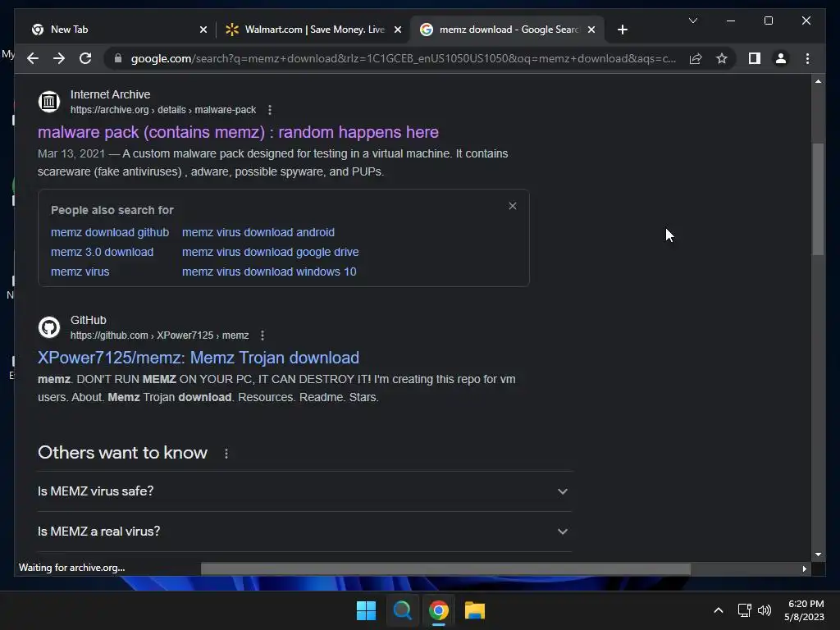Open File Explorer from taskbar
Screen dimensions: 840x630
[475, 610]
